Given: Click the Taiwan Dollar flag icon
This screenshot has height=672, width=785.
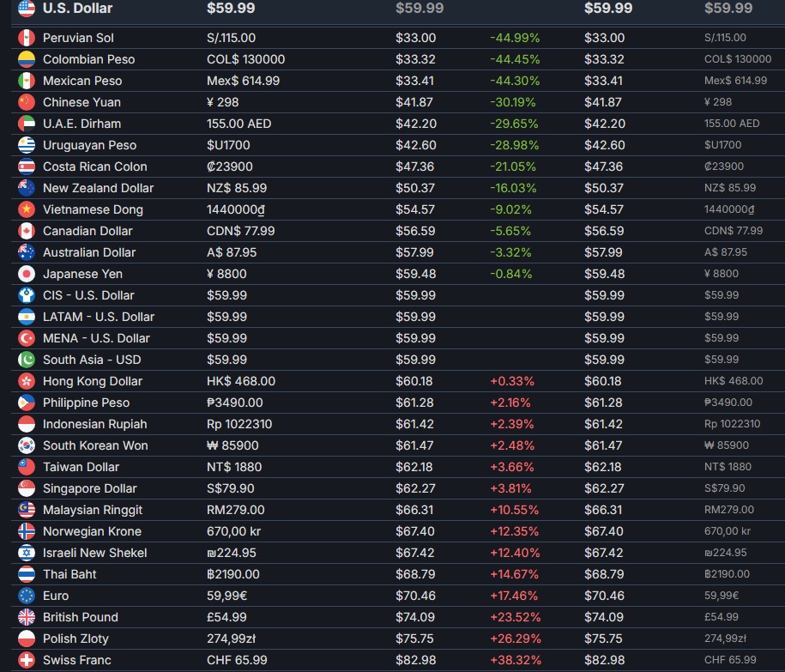Looking at the screenshot, I should pyautogui.click(x=27, y=467).
